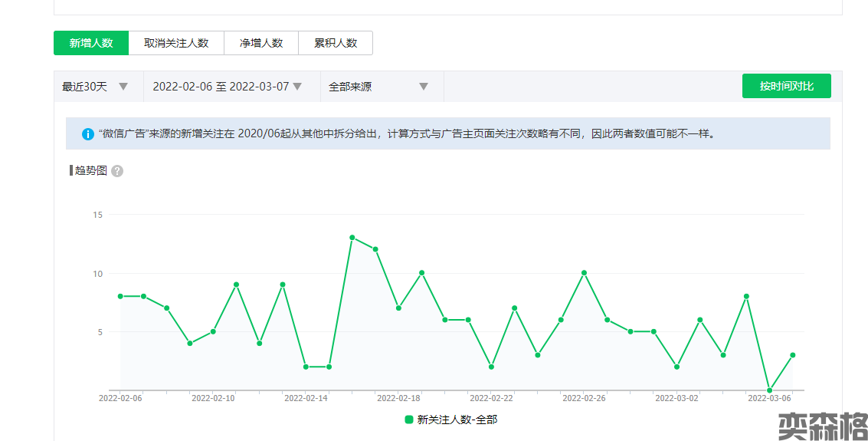Image resolution: width=868 pixels, height=441 pixels.
Task: Click the peak data point at 13
Action: (x=352, y=237)
